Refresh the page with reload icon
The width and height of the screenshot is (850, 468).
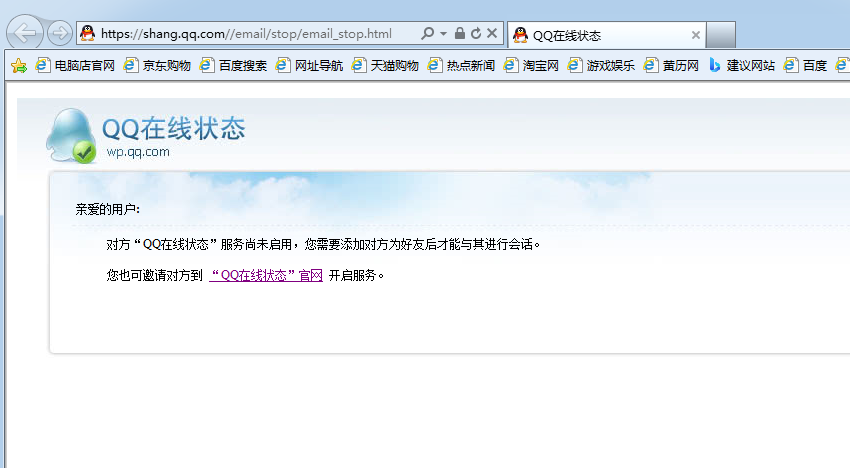coord(476,34)
